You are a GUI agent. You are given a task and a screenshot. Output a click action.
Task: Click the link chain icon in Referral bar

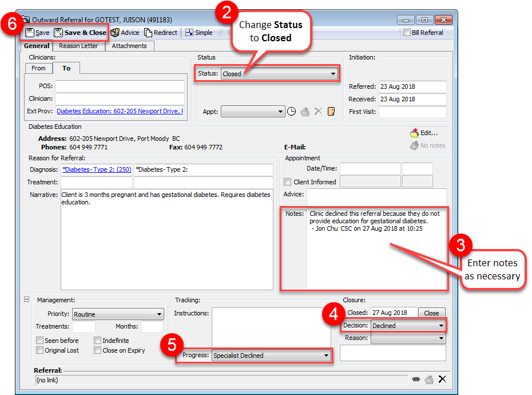(416, 379)
